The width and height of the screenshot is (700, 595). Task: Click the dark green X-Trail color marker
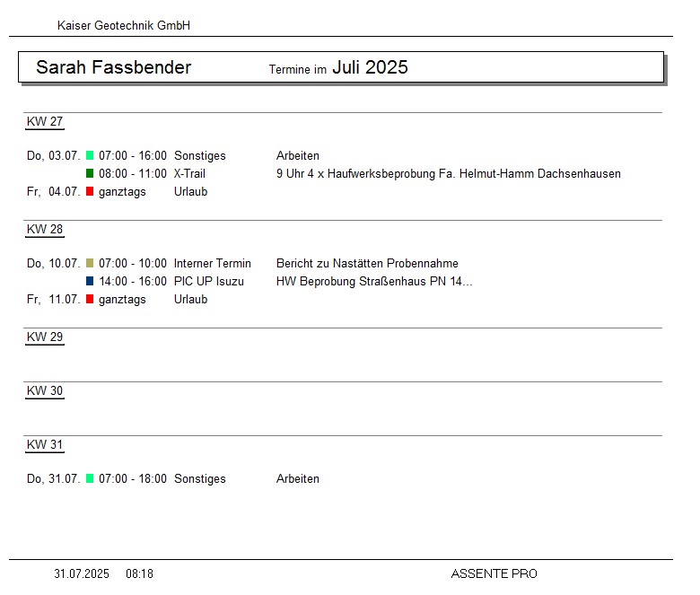click(x=90, y=174)
